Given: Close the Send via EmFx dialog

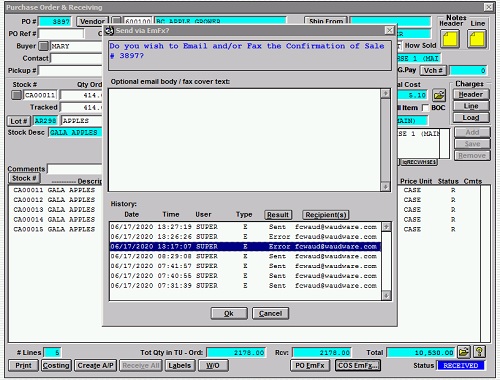Looking at the screenshot, I should (389, 30).
